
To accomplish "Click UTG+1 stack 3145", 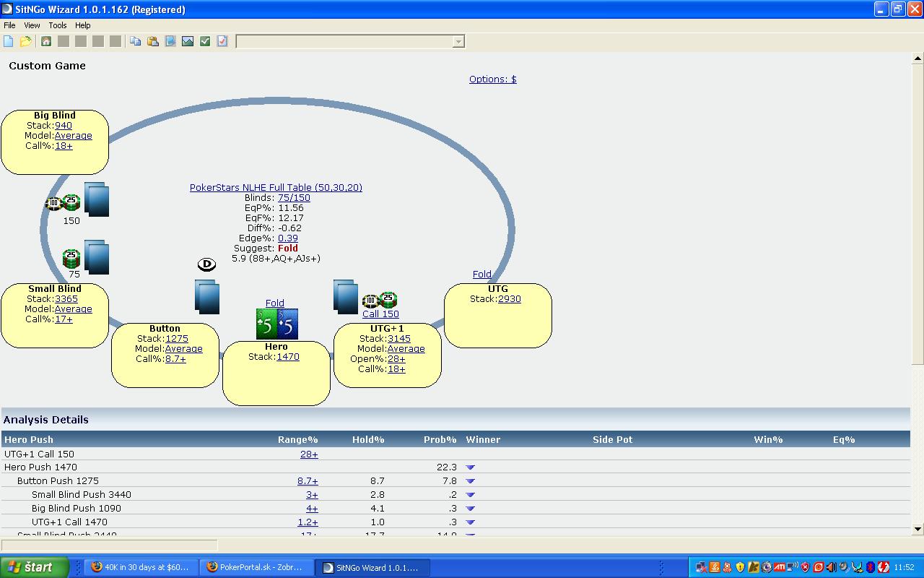I will (399, 338).
